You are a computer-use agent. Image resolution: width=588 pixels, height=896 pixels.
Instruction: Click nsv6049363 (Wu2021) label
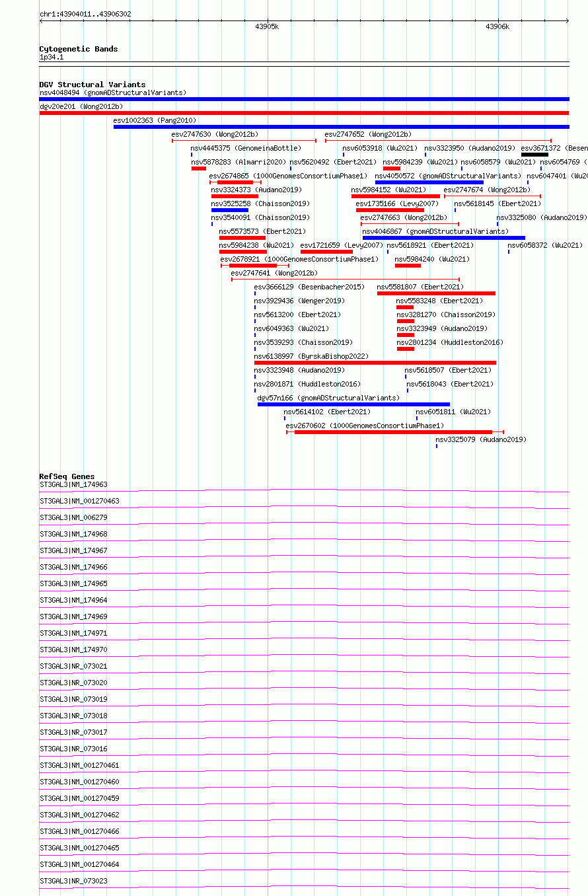pyautogui.click(x=291, y=328)
